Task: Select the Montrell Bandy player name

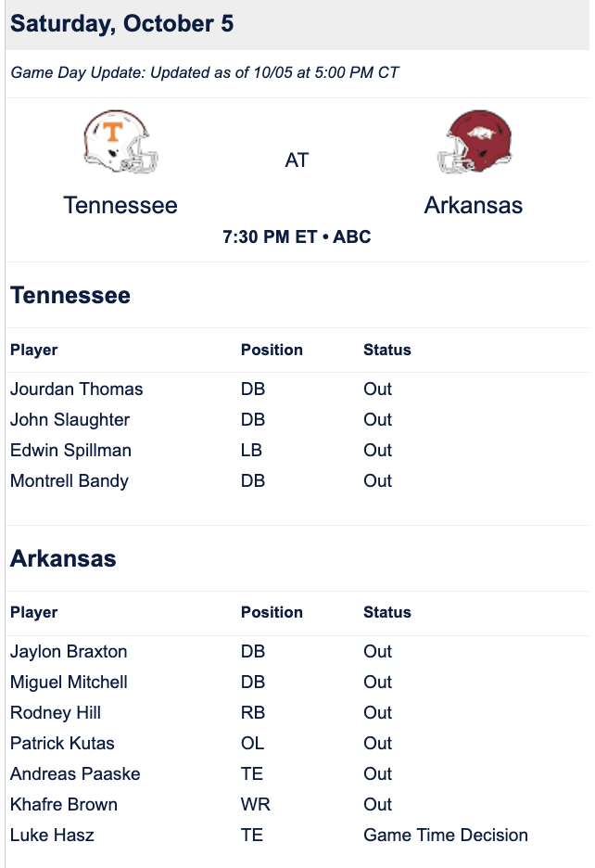Action: tap(70, 480)
